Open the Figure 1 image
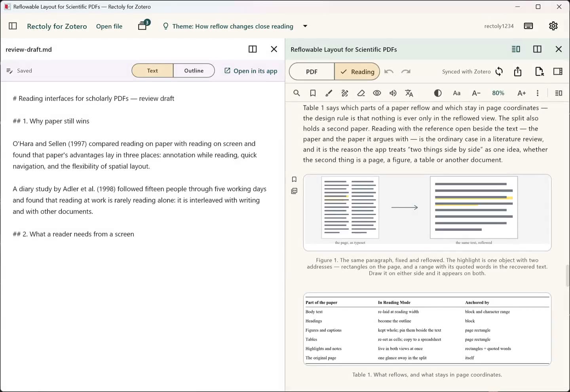This screenshot has height=392, width=570. coord(427,213)
